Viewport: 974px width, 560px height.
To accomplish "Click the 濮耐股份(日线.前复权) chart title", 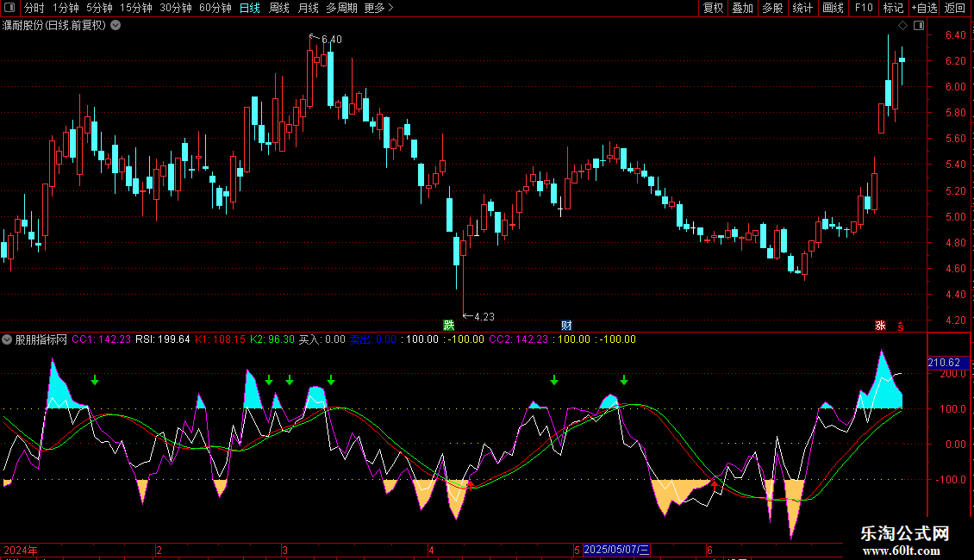I will coord(54,26).
